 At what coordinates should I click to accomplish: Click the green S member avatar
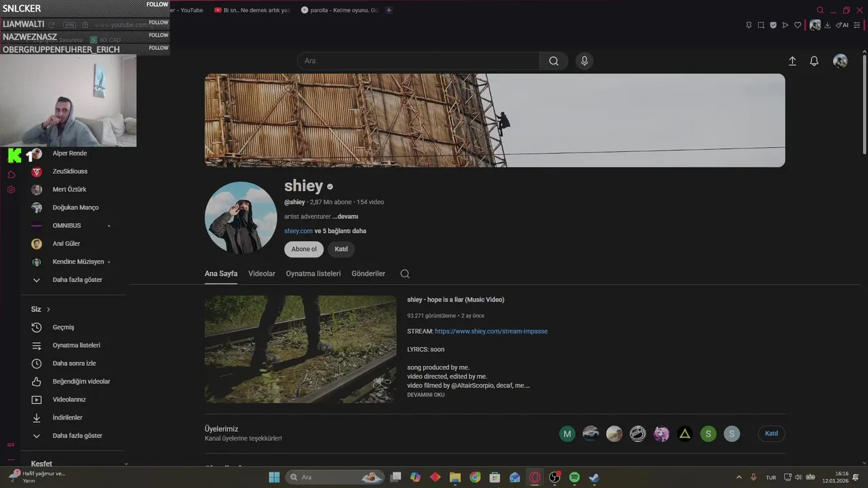tap(708, 434)
